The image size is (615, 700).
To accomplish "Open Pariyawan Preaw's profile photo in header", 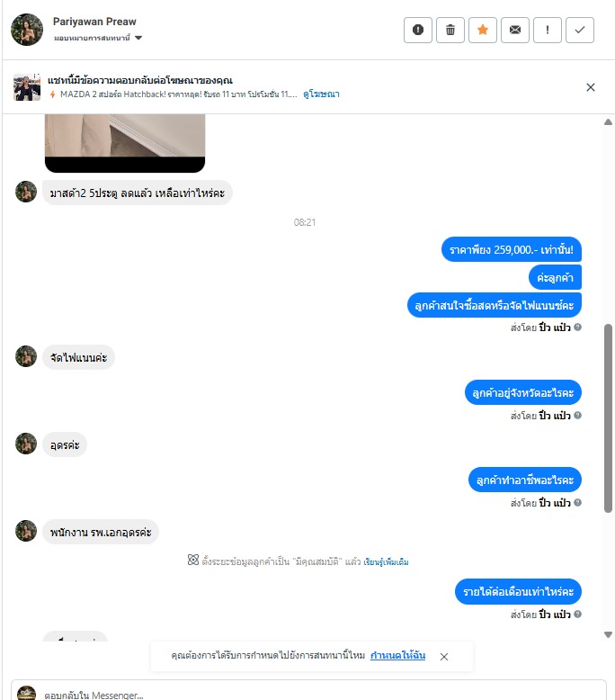I will click(x=27, y=30).
